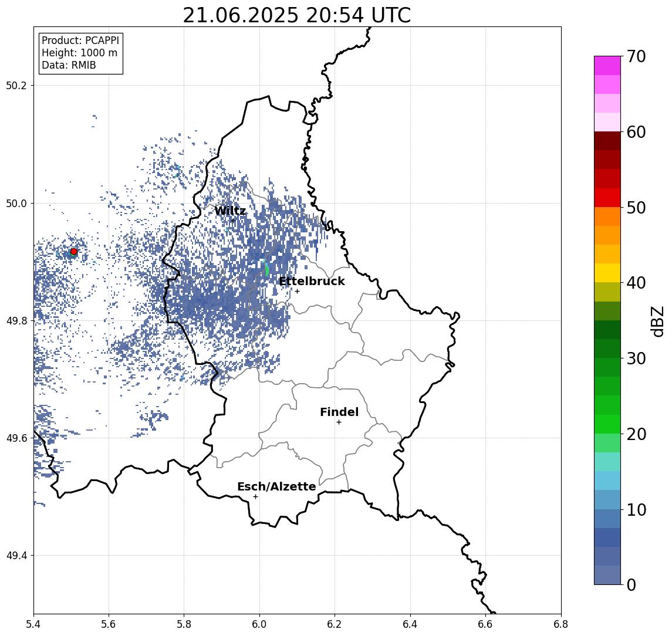Click the 5.8 longitude tick label
The width and height of the screenshot is (672, 636).
tap(184, 624)
